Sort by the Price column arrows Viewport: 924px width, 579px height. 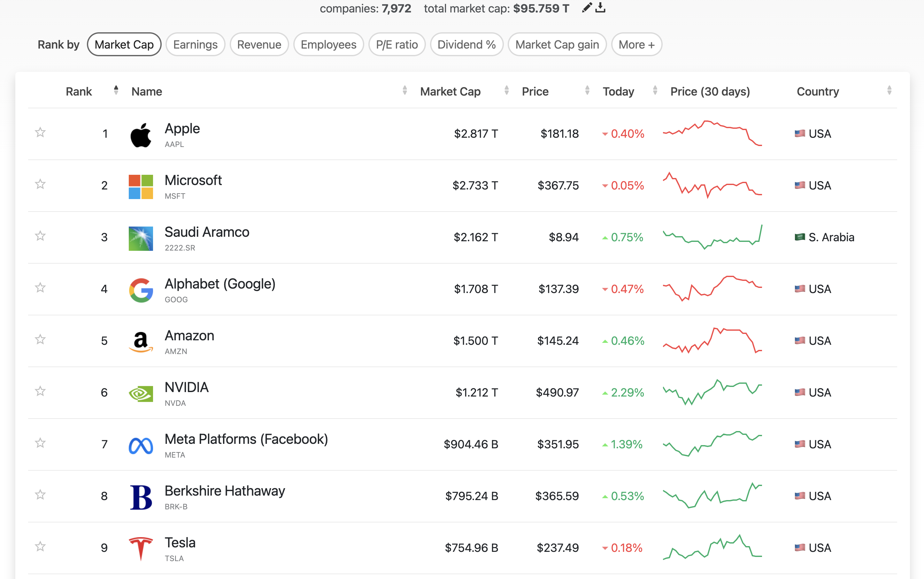(x=587, y=91)
